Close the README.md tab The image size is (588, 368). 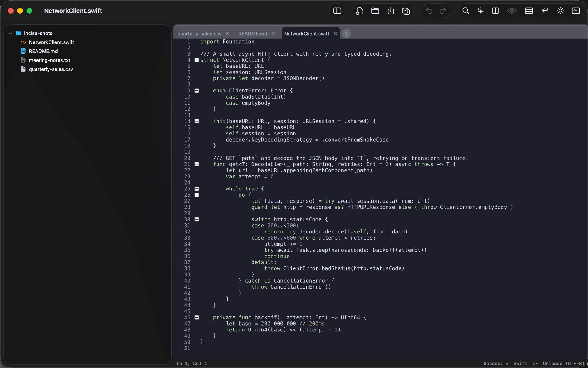click(273, 34)
